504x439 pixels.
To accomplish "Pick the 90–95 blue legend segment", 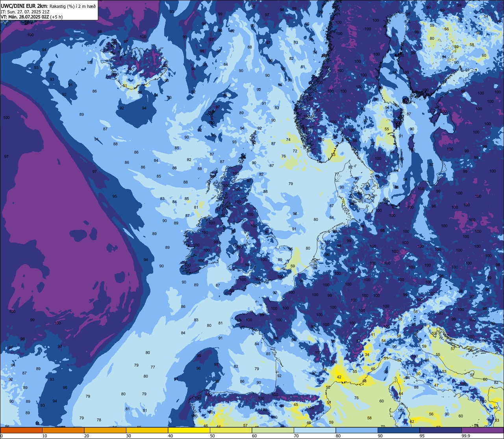I will tap(398, 430).
